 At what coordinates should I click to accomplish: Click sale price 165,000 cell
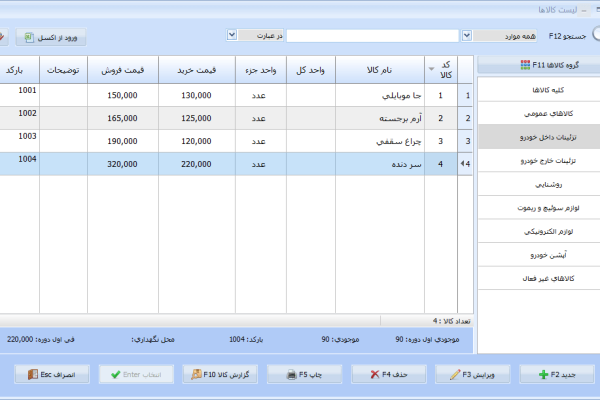123,118
